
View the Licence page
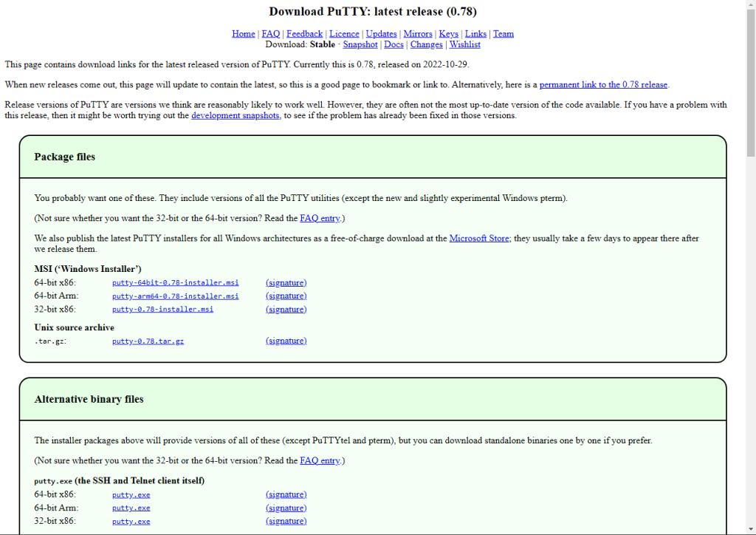(344, 34)
